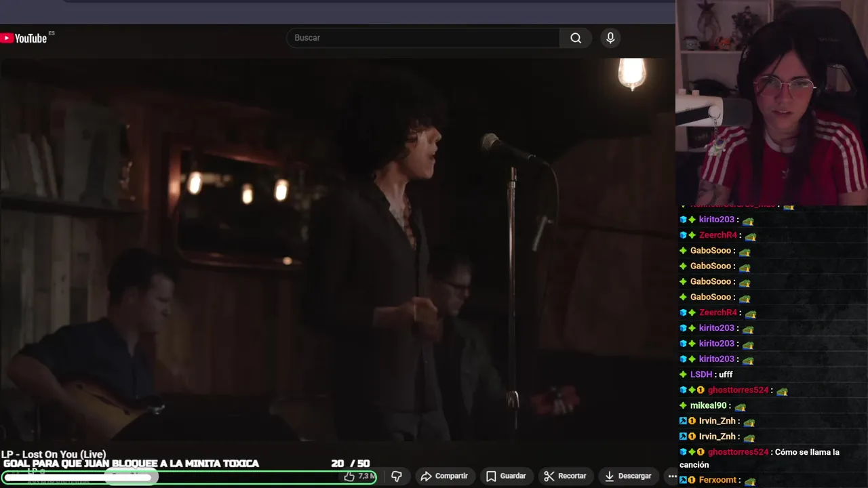Image resolution: width=868 pixels, height=488 pixels.
Task: Save video with Guardar button
Action: click(506, 476)
